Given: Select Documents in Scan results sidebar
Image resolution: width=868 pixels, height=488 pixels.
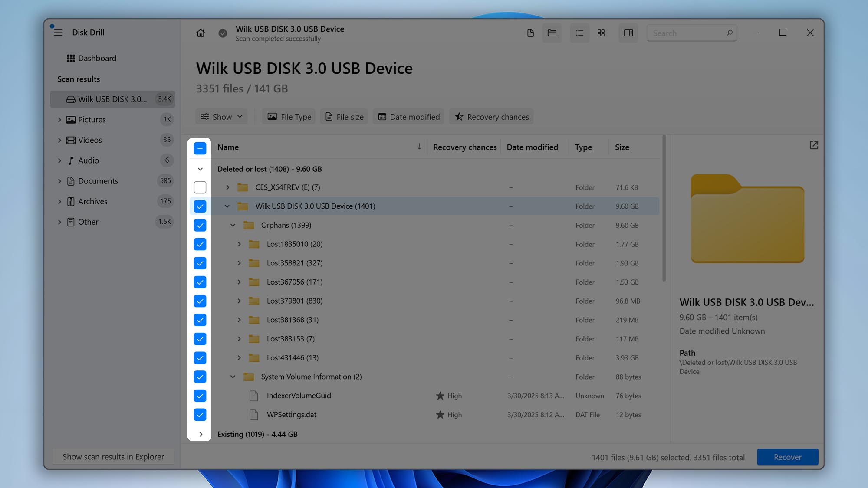Looking at the screenshot, I should coord(98,181).
